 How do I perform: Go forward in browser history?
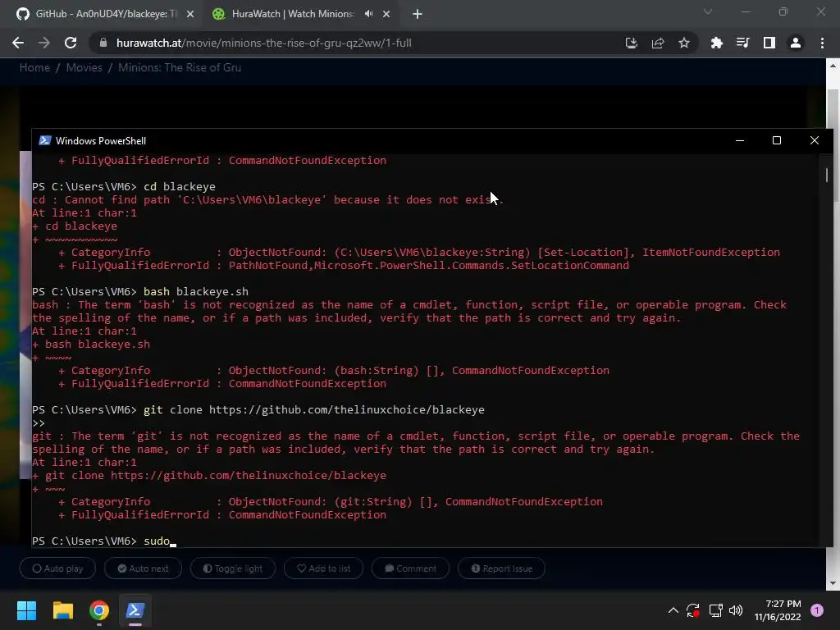point(44,43)
